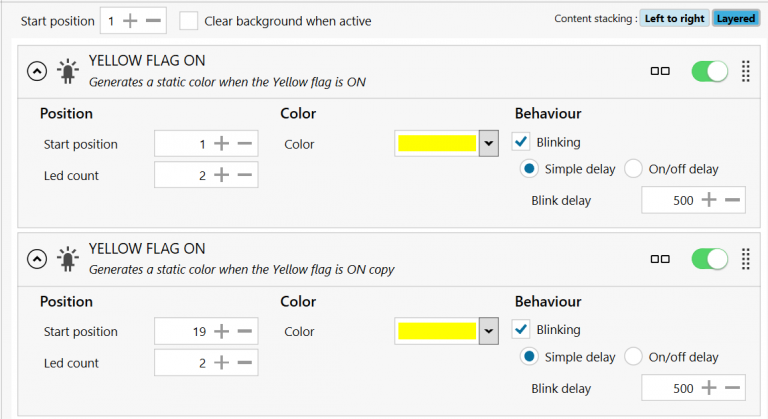Uncheck Blinking in the first effect
This screenshot has width=768, height=419.
[521, 142]
